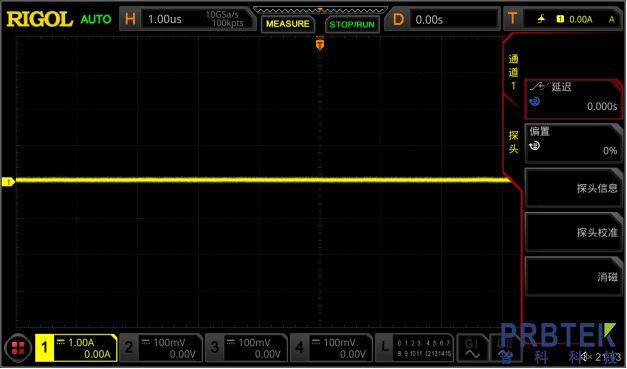Screen dimensions: 627x369
Task: Click the trigger edge slope icon
Action: coord(541,19)
